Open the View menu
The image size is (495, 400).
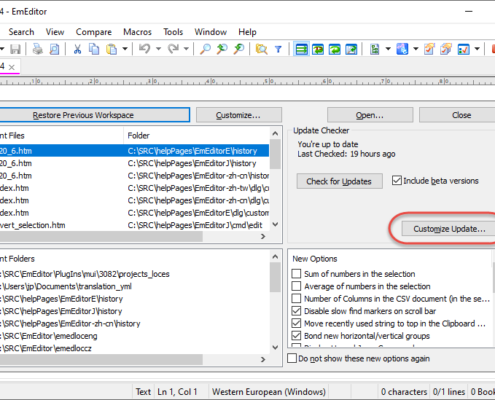point(55,32)
